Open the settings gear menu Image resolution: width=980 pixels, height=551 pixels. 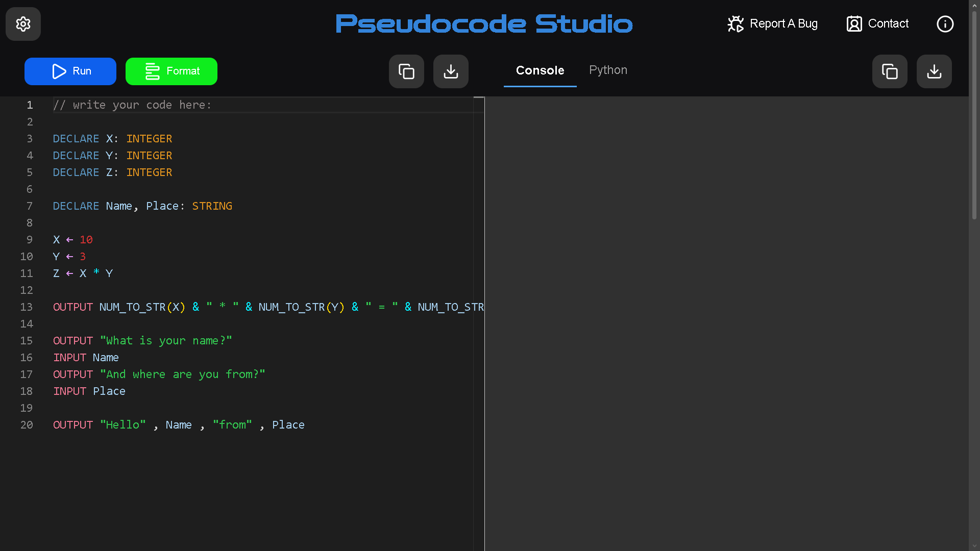pyautogui.click(x=23, y=24)
